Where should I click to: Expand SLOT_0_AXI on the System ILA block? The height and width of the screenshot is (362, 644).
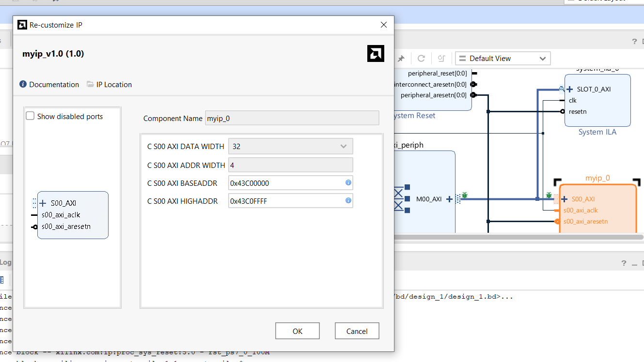[570, 89]
